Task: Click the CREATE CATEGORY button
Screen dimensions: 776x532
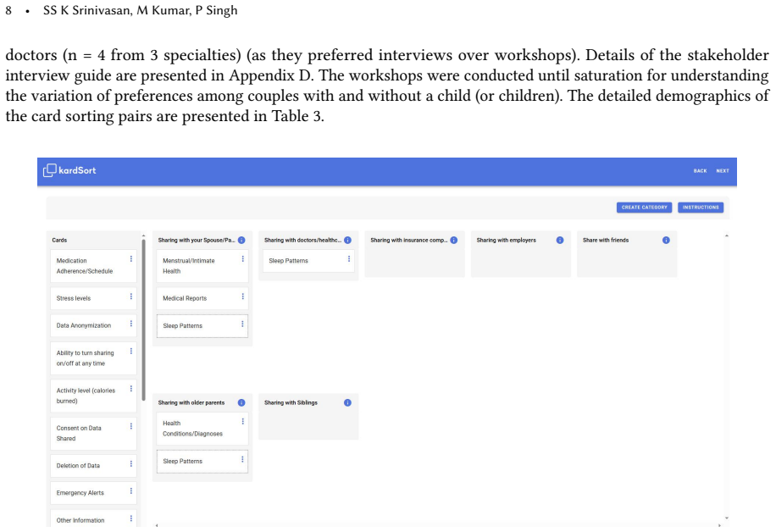Action: pos(644,208)
